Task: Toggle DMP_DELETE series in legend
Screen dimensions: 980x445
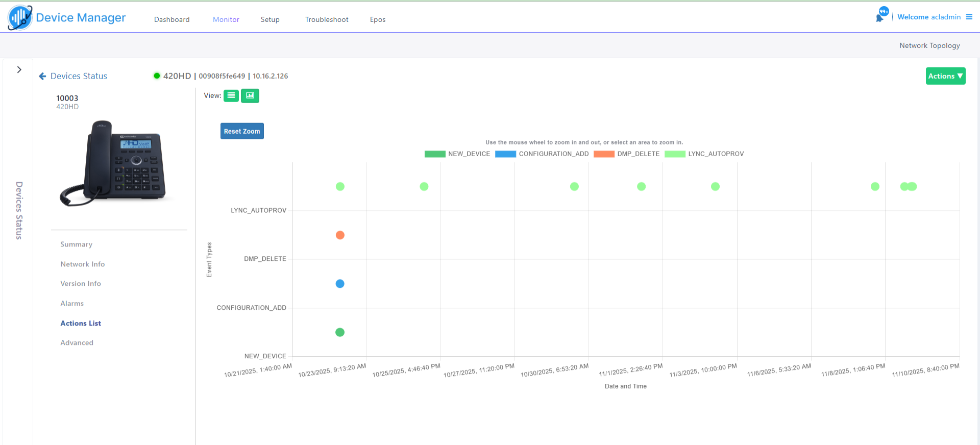Action: point(627,154)
